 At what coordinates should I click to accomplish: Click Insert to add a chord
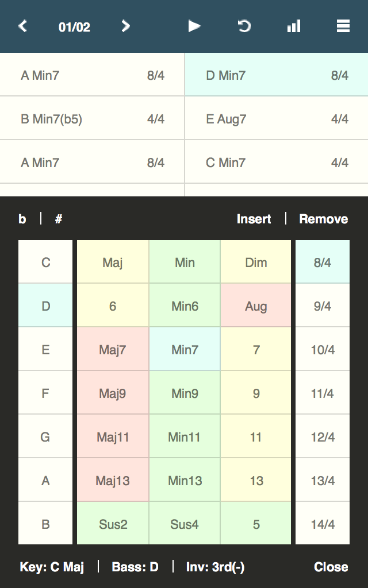pos(254,219)
